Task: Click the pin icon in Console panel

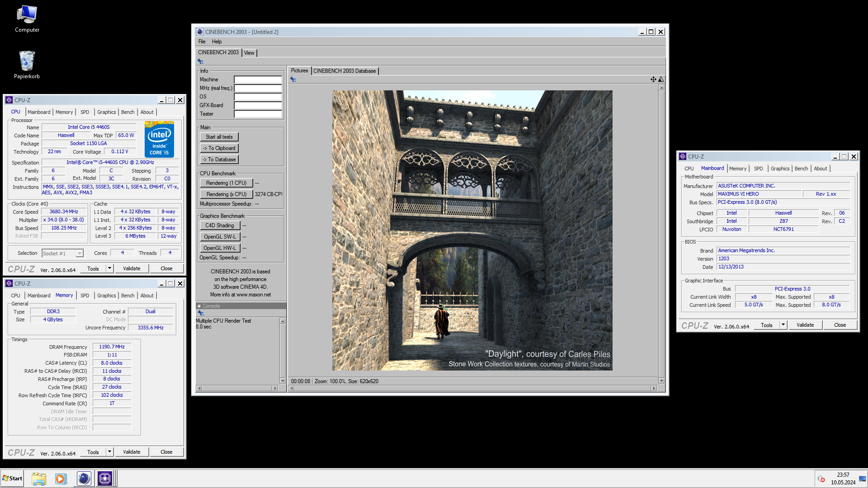Action: pyautogui.click(x=200, y=313)
